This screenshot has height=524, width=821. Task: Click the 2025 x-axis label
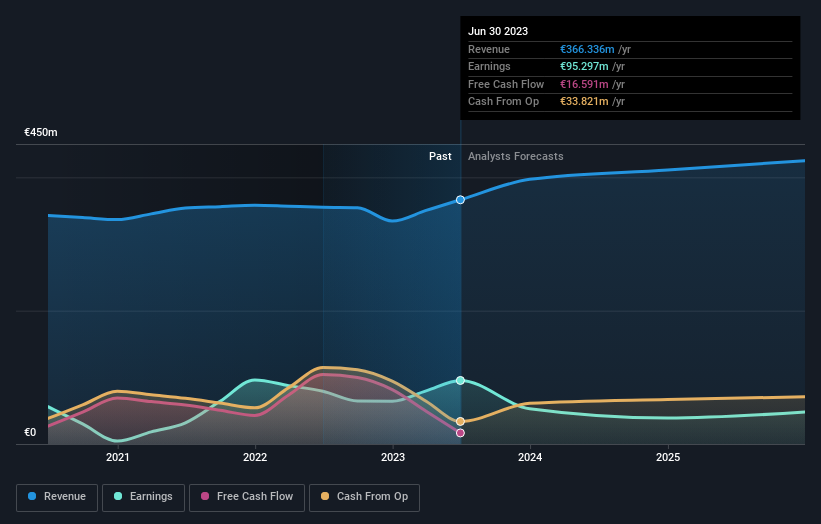tap(668, 458)
